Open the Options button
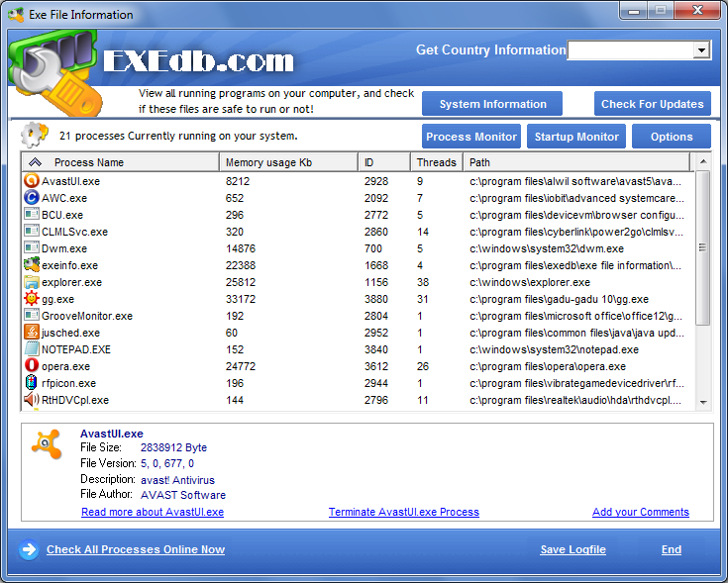Image resolution: width=728 pixels, height=583 pixels. [672, 137]
